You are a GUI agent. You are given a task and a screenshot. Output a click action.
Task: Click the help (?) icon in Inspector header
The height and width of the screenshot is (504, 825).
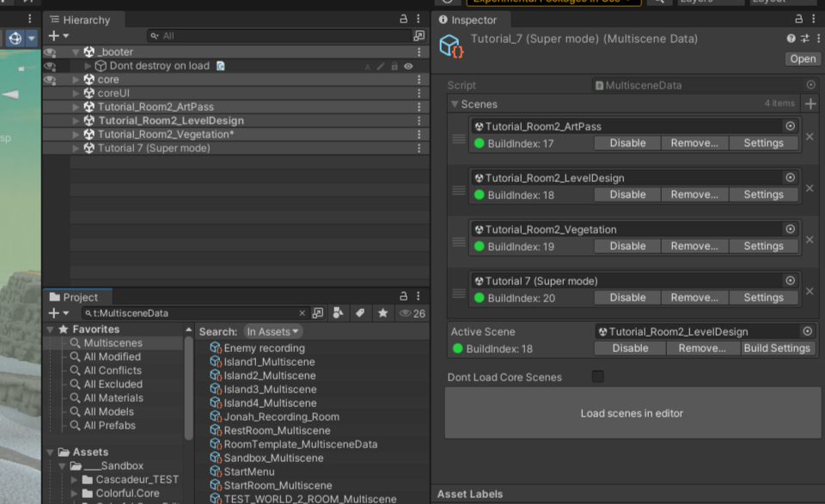[x=791, y=38]
